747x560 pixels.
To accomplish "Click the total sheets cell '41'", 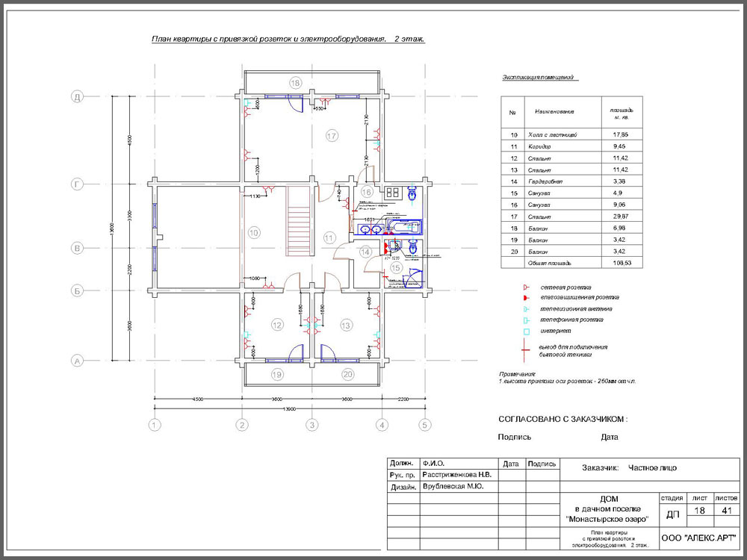I will 727,510.
